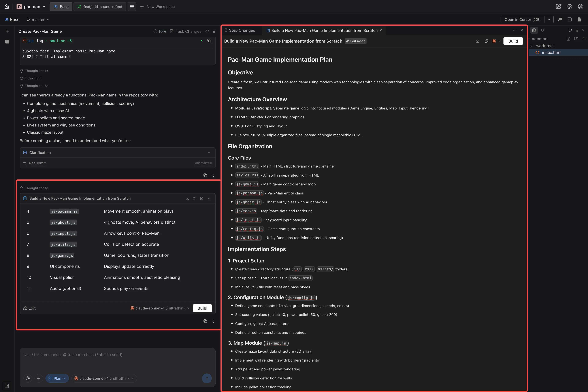Click the Resubmit button
588x392 pixels.
(x=34, y=163)
